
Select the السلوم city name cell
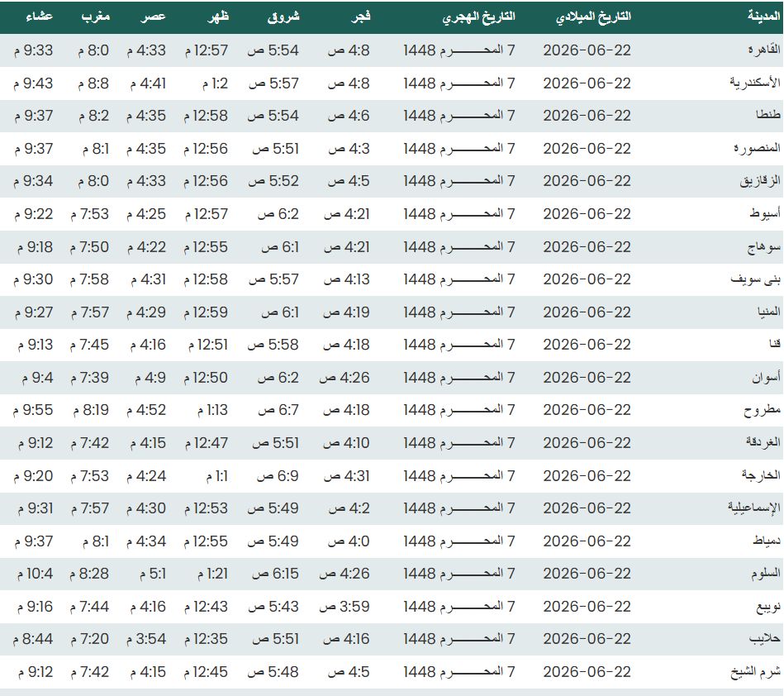point(766,574)
